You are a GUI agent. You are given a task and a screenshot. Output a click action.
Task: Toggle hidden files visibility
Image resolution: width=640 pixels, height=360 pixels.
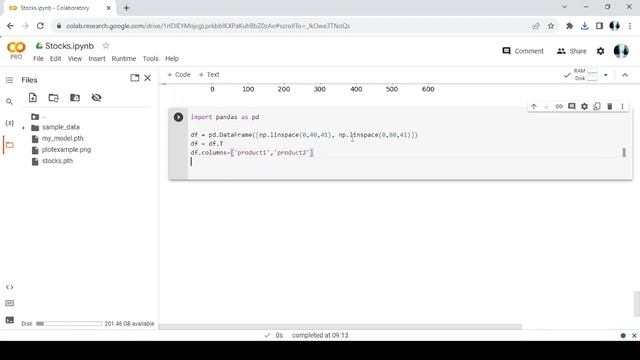click(x=96, y=98)
